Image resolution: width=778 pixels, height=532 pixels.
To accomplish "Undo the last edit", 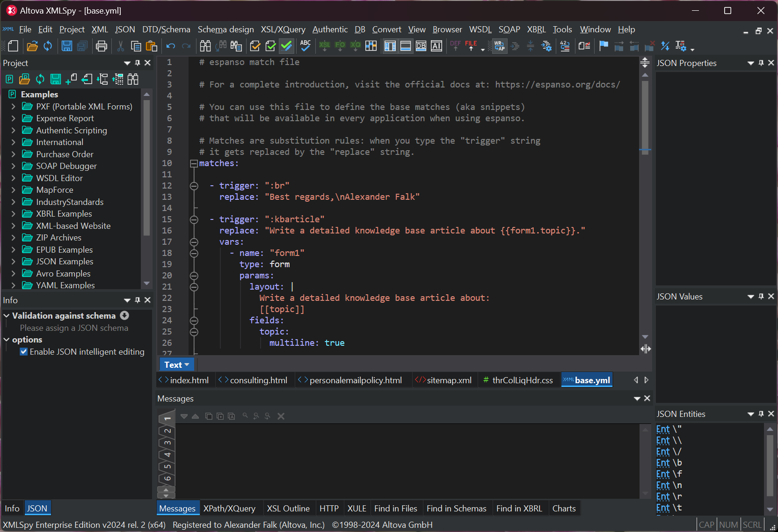I will point(171,46).
